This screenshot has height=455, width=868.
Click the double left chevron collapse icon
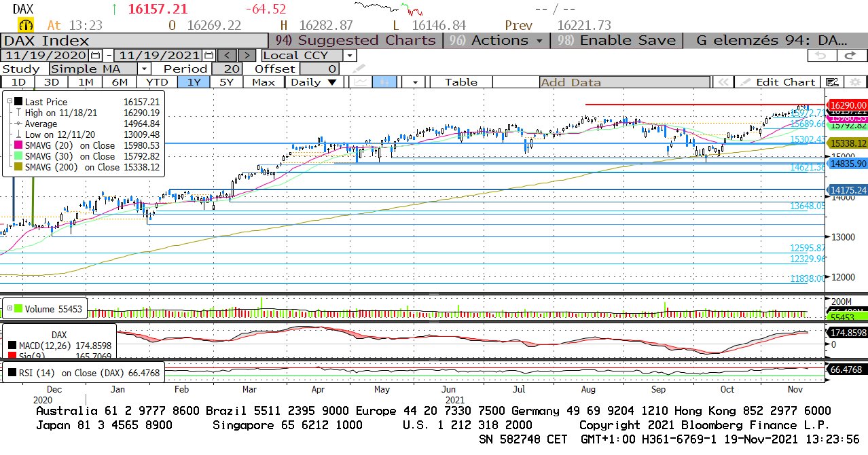pos(723,81)
